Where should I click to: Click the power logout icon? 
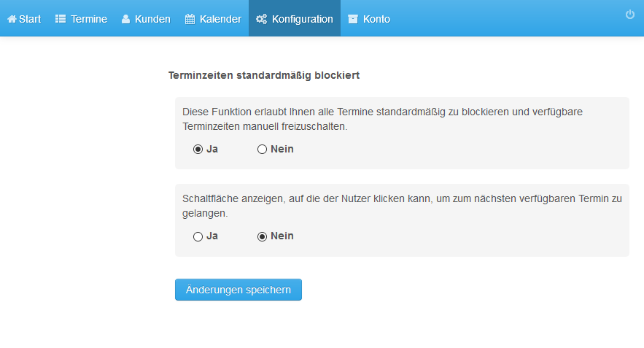coord(630,15)
